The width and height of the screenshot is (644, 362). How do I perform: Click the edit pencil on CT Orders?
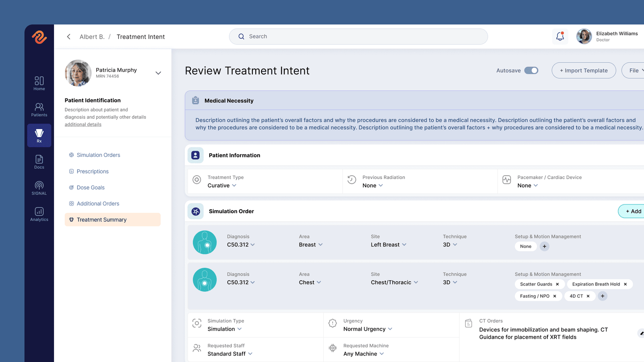pyautogui.click(x=641, y=333)
